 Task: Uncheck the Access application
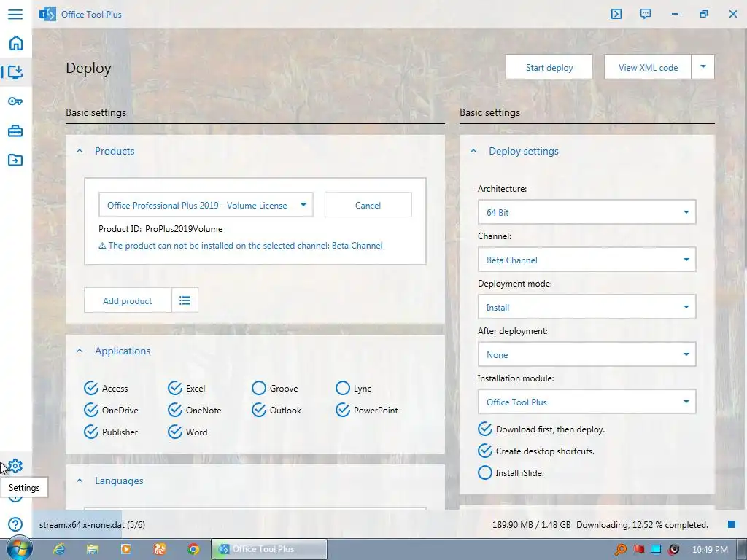coord(91,388)
